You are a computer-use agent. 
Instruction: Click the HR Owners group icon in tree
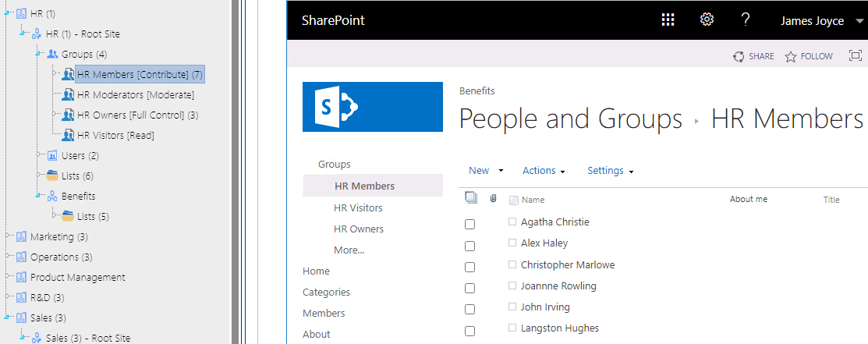[x=68, y=115]
